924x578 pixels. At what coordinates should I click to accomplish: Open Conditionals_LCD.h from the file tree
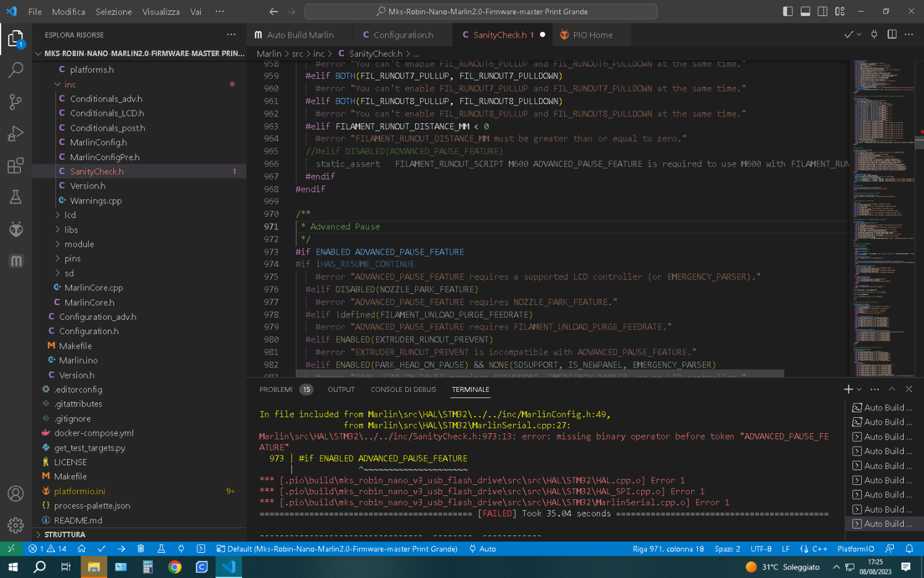point(107,113)
